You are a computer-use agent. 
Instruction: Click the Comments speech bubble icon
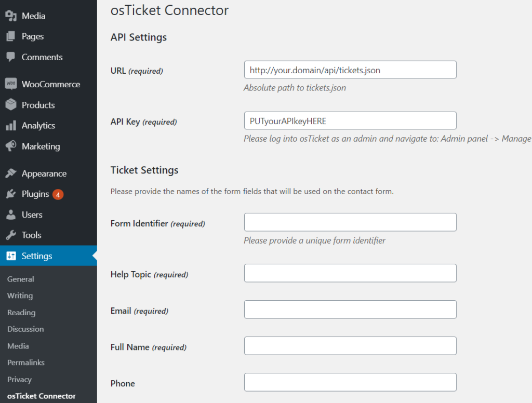[11, 57]
